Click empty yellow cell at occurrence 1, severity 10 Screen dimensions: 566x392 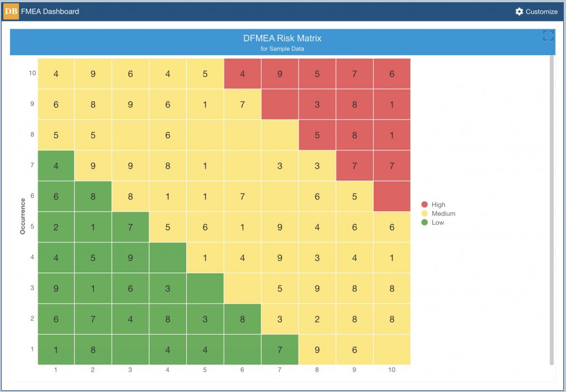pos(392,350)
